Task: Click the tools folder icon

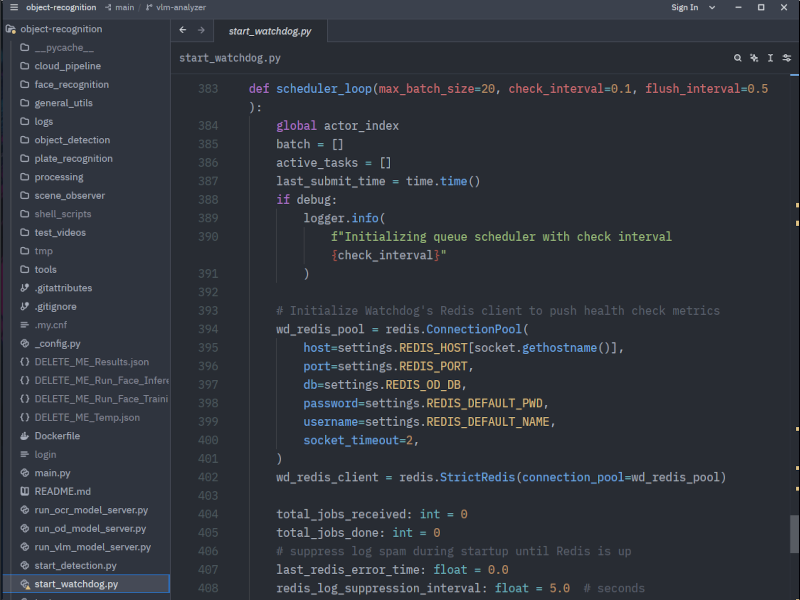Action: [24, 269]
